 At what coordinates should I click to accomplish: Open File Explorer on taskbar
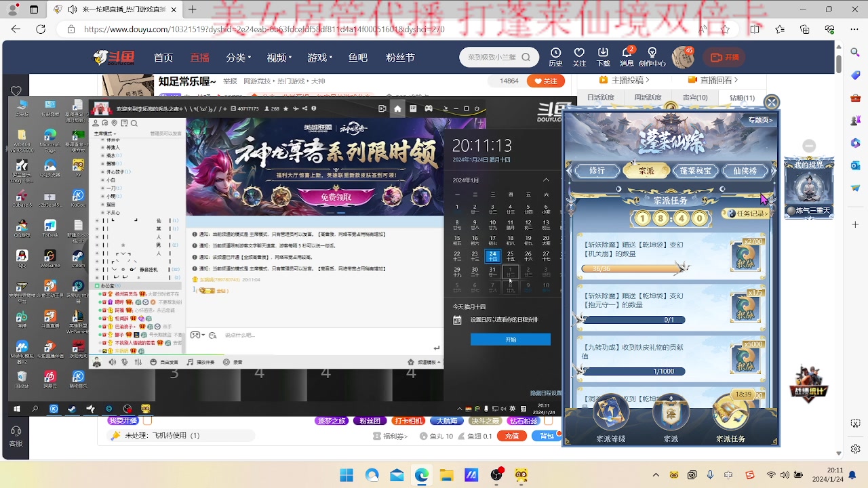pos(446,475)
